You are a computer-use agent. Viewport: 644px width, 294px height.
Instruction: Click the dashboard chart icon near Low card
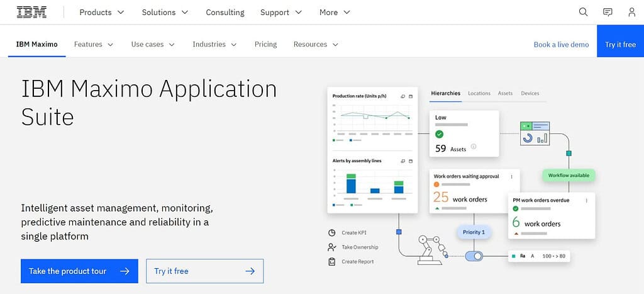535,133
